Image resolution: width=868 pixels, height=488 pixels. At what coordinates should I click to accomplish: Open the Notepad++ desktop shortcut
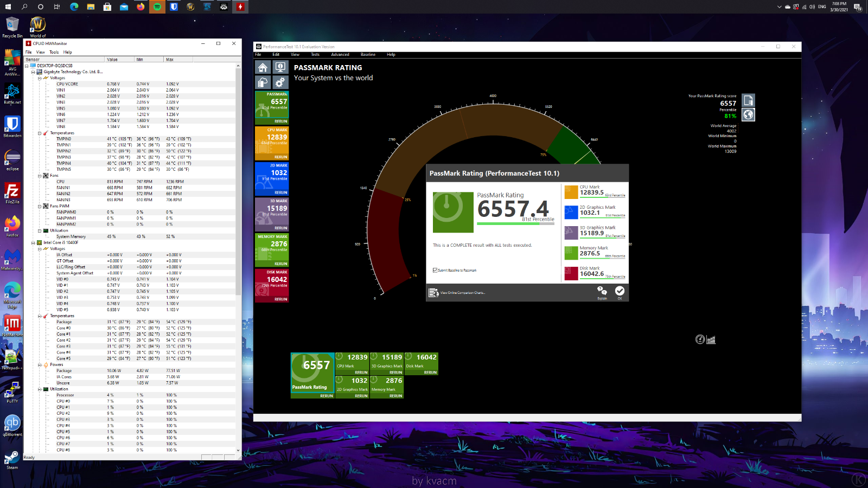coord(12,359)
